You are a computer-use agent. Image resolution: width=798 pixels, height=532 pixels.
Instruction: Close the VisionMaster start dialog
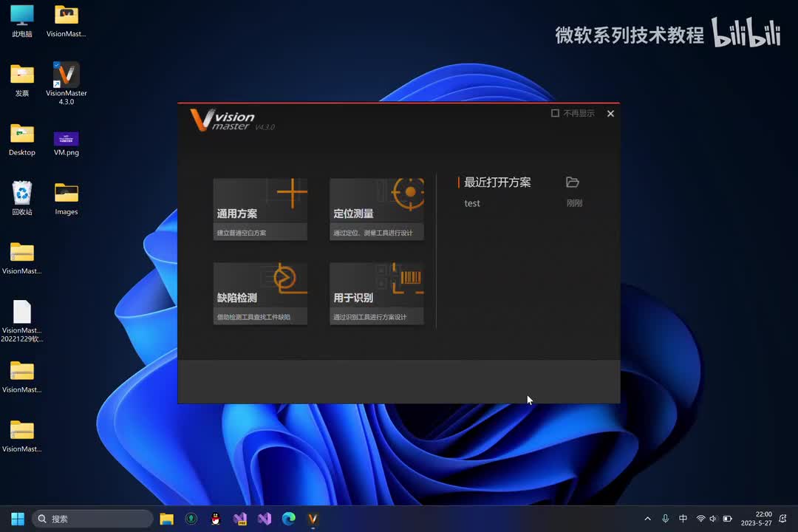point(611,114)
